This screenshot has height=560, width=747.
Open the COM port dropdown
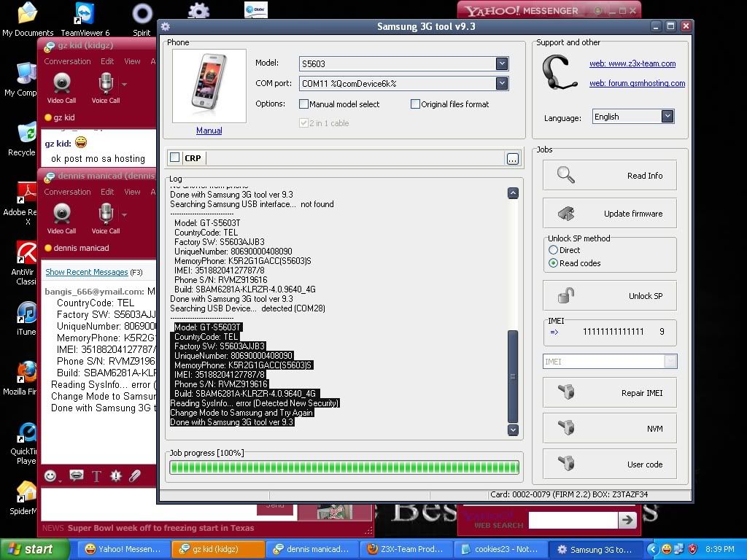pos(502,83)
